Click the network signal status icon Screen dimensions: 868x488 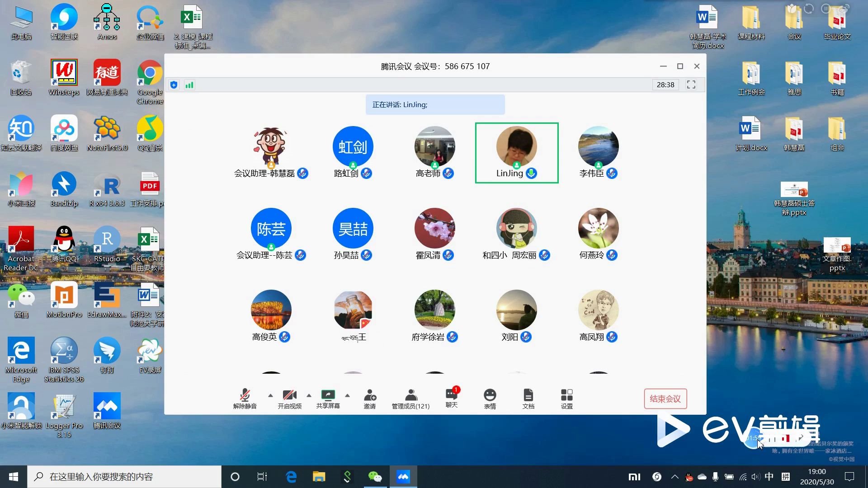[x=189, y=85]
